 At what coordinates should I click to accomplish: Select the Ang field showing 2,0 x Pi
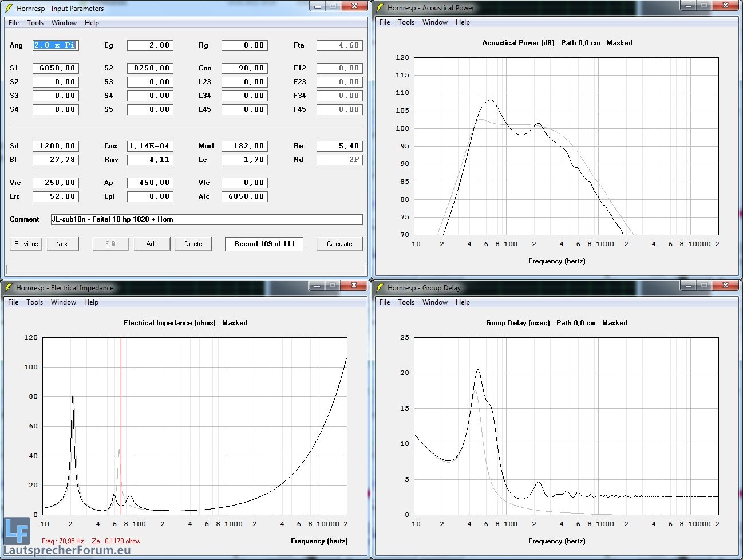[x=55, y=45]
